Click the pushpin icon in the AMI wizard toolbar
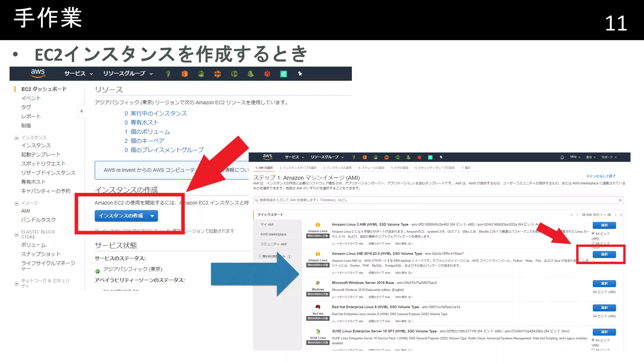Image resolution: width=644 pixels, height=362 pixels. coord(441,157)
